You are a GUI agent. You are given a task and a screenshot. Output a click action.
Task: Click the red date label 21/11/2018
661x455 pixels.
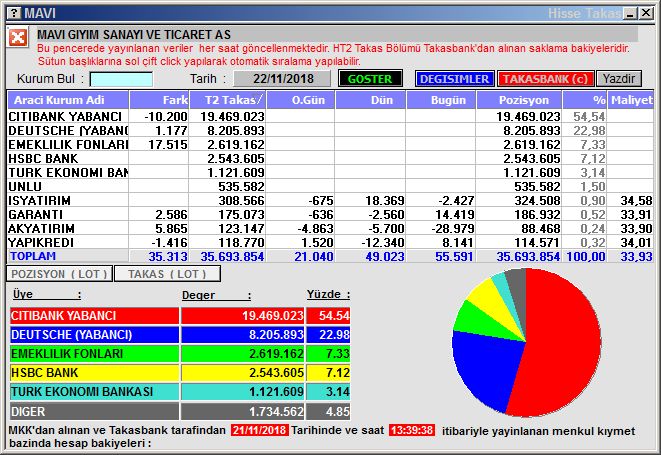pos(260,430)
